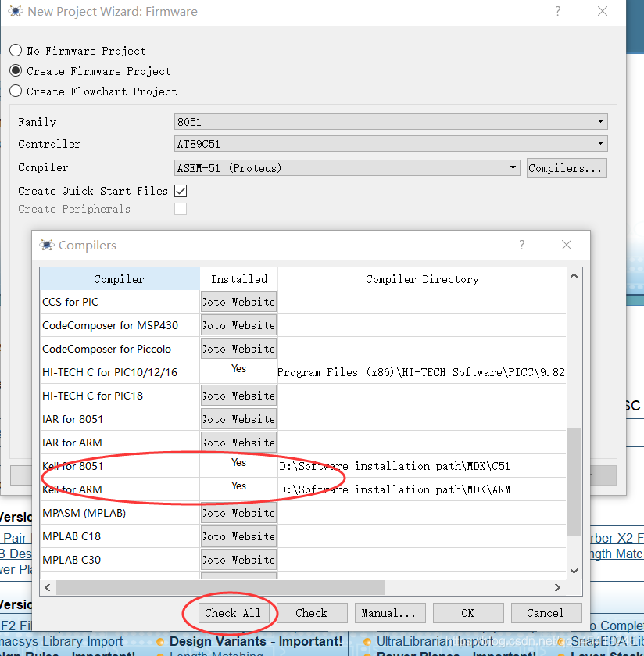Click the HI-TECH PICC\9.82 directory cell

422,372
